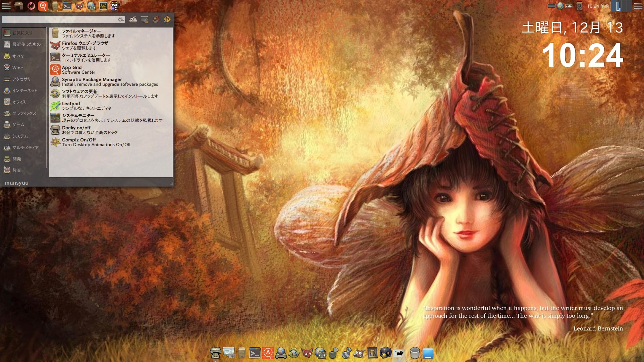Open the 教育 category
Image resolution: width=644 pixels, height=362 pixels.
[x=24, y=170]
